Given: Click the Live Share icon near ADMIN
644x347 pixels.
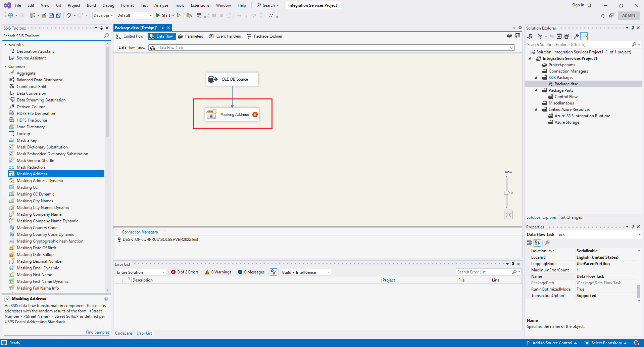Looking at the screenshot, I should pos(602,15).
